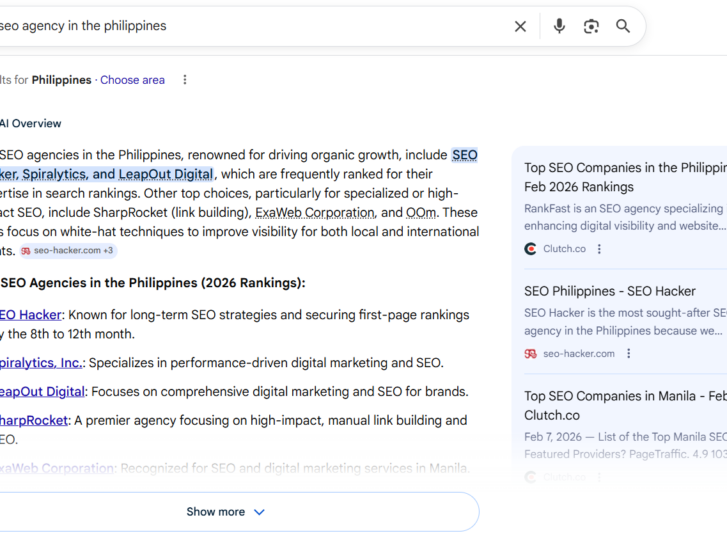The width and height of the screenshot is (727, 545).
Task: Open the SEO Hacker list item link
Action: pos(30,315)
